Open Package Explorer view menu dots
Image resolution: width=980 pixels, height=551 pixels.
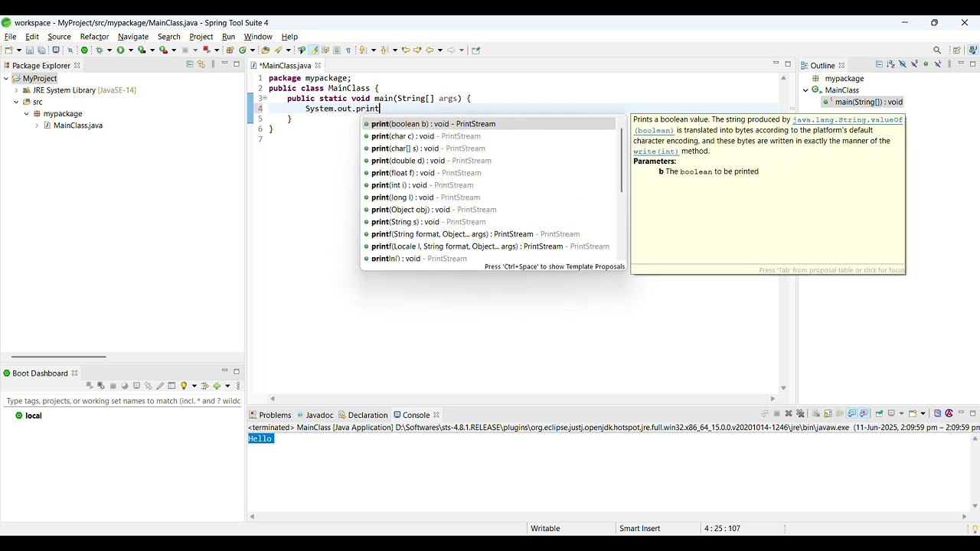tap(214, 65)
